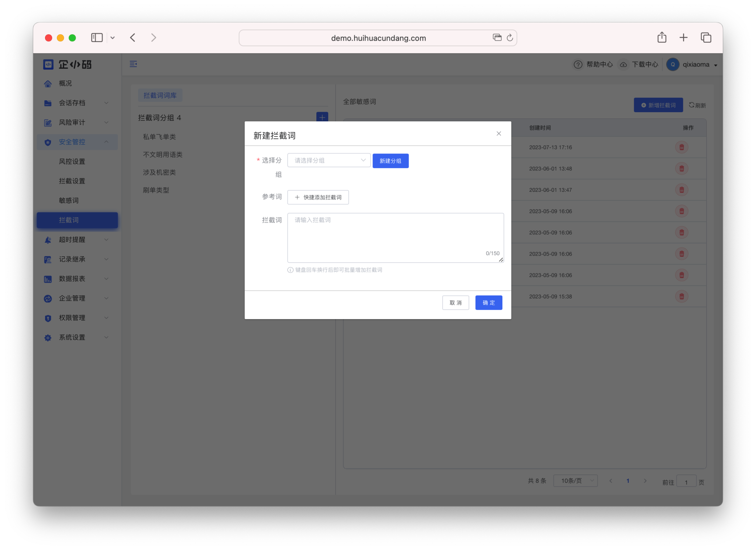Open the 下载中心 link
The width and height of the screenshot is (756, 550).
click(645, 65)
